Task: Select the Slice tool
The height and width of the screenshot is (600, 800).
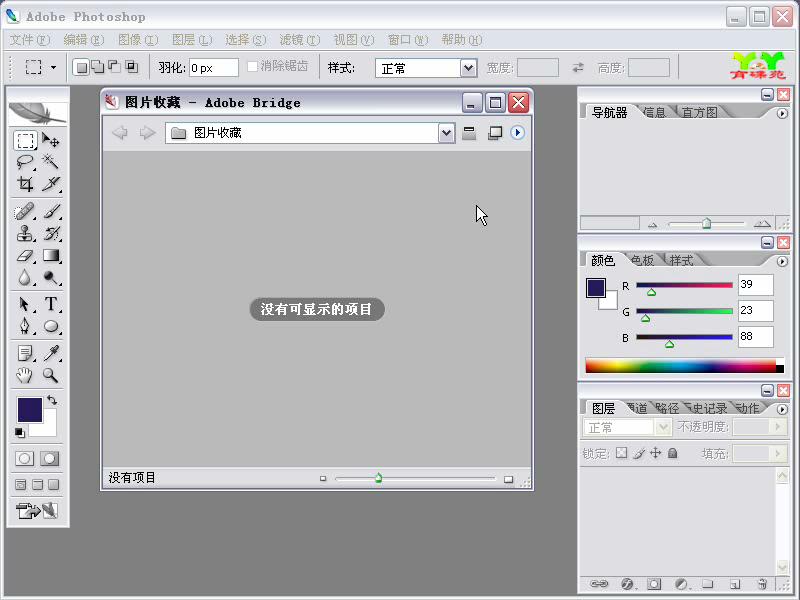Action: pyautogui.click(x=51, y=184)
